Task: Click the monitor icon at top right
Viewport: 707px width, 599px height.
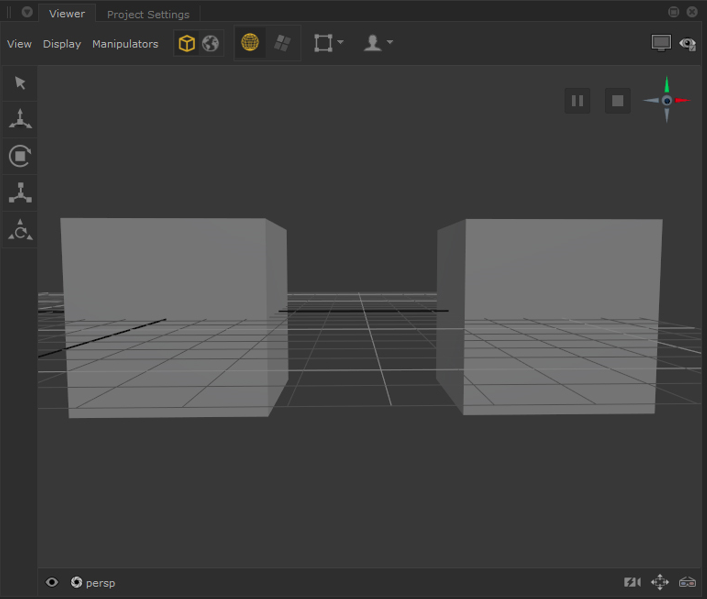Action: pyautogui.click(x=660, y=44)
